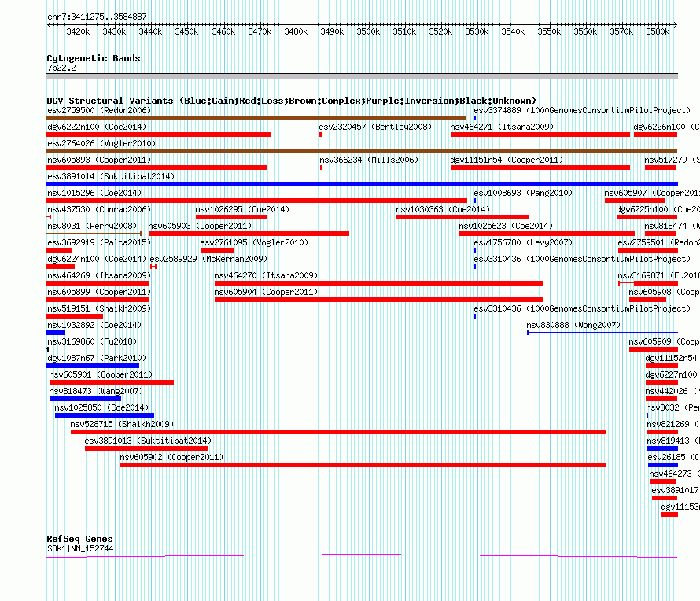The image size is (700, 601).
Task: Click nsv464269 (Itsara2009) label
Action: click(x=99, y=275)
